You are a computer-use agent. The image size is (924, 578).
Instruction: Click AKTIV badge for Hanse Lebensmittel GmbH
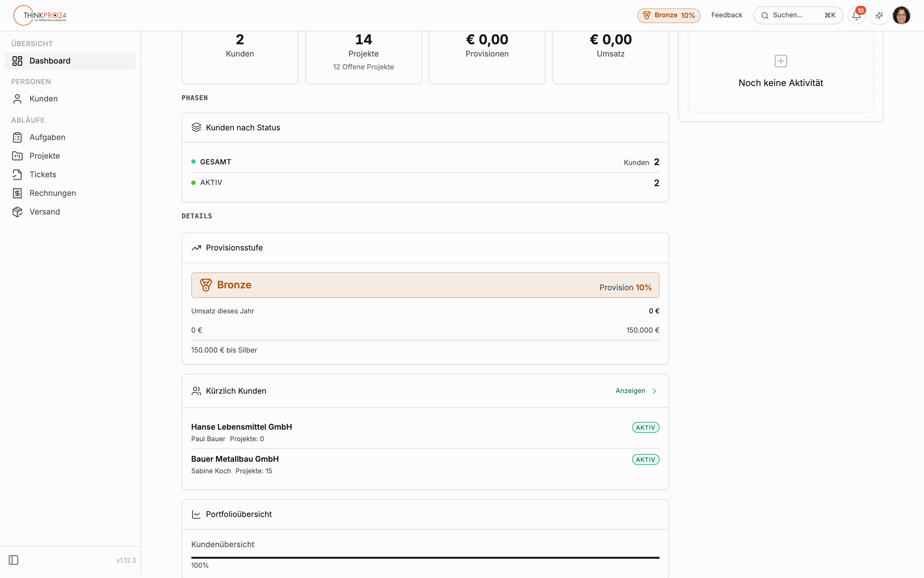pos(645,427)
